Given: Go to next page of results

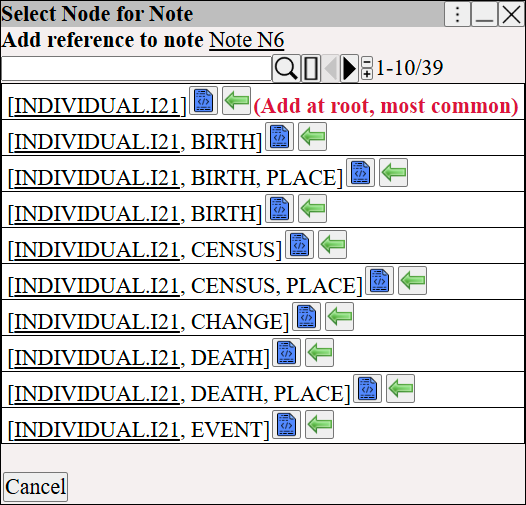Looking at the screenshot, I should coord(349,68).
